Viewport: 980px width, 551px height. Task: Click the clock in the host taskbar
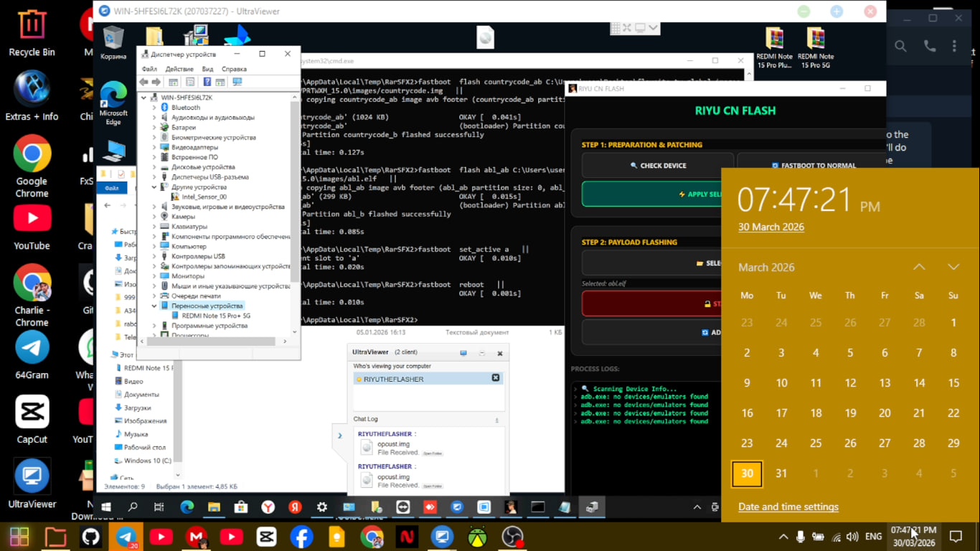[914, 537]
